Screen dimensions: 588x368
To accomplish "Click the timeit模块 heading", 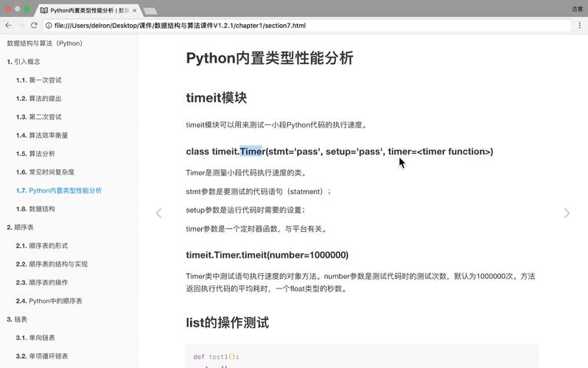I will (x=217, y=98).
